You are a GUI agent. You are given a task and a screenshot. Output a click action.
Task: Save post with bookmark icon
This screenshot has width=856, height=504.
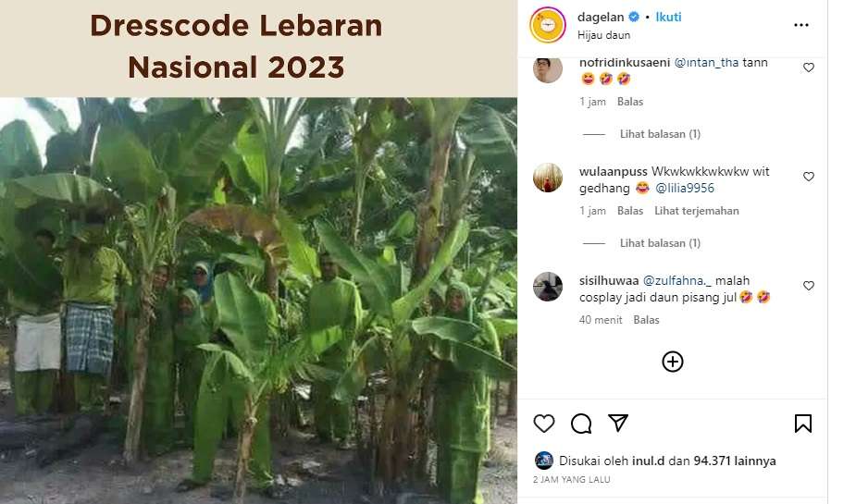click(803, 424)
